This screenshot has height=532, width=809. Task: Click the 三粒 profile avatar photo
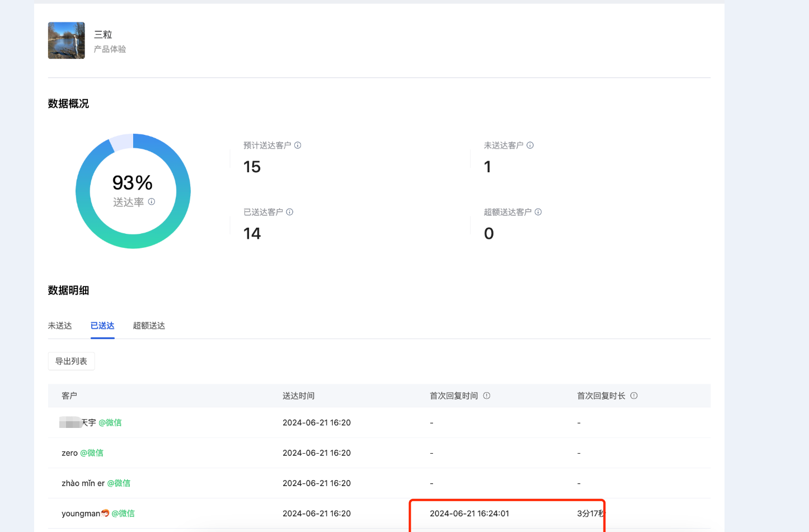[x=67, y=40]
